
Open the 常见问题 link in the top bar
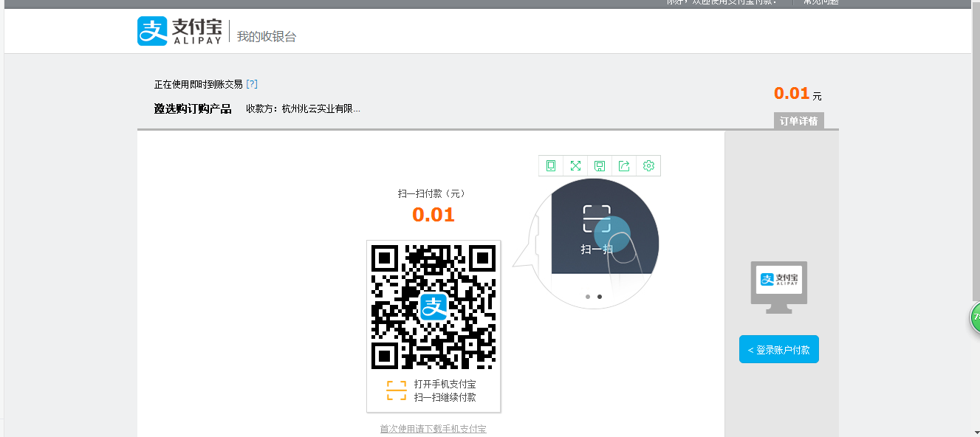click(820, 2)
